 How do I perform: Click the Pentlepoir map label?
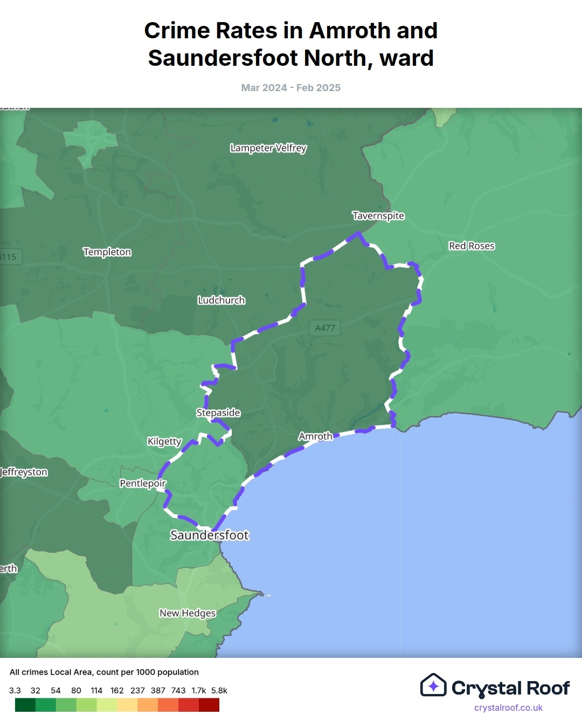click(x=143, y=483)
